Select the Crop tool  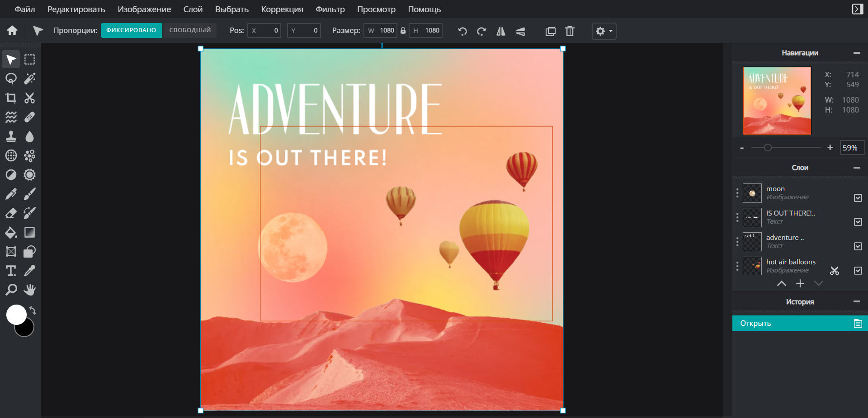pyautogui.click(x=11, y=98)
